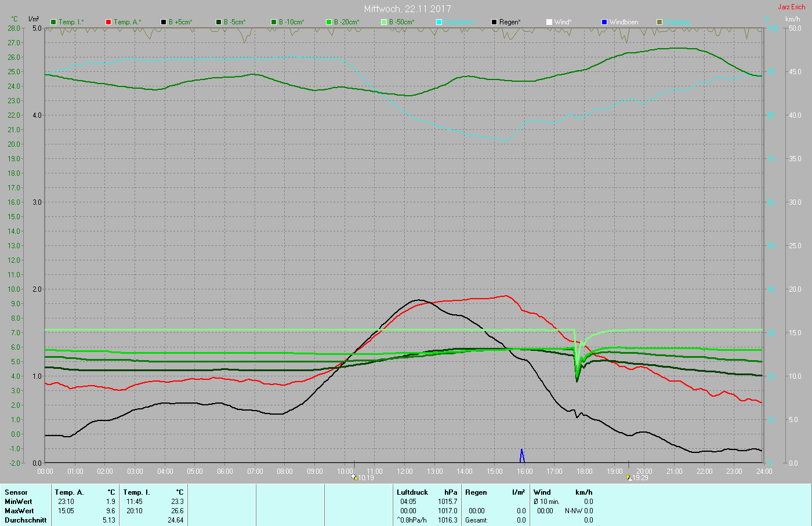Select the Luftdruck header in stats panel
812x526 pixels.
pyautogui.click(x=412, y=492)
